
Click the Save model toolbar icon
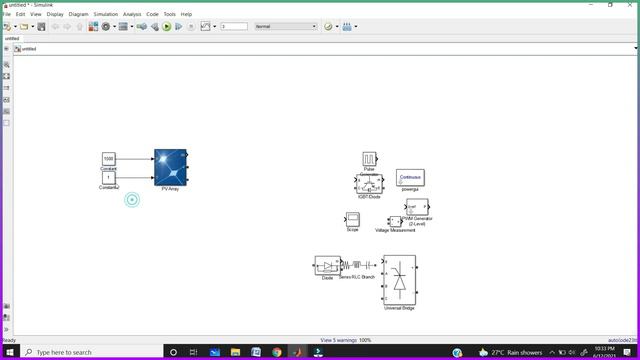coord(41,27)
